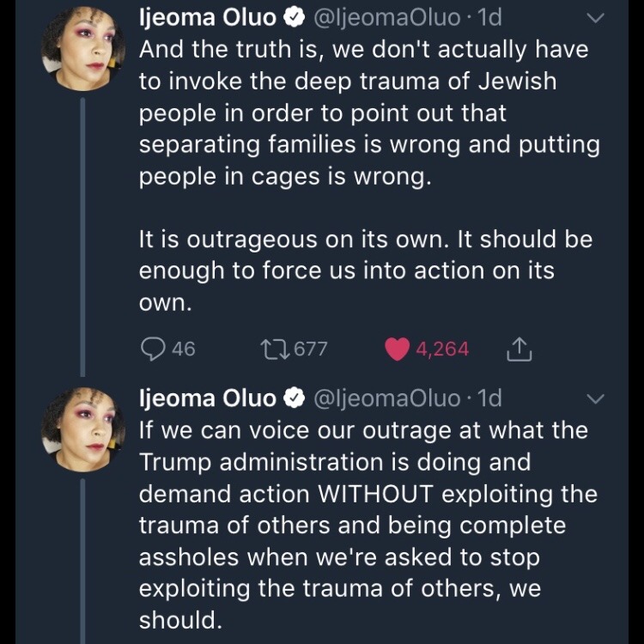Tap the avatar beside the second tweet

point(78,431)
